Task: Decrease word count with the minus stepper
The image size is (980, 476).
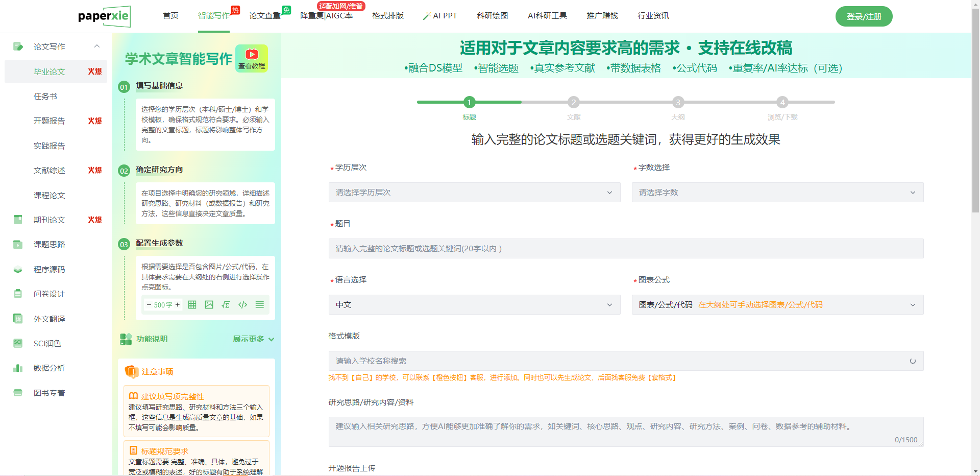Action: (149, 305)
